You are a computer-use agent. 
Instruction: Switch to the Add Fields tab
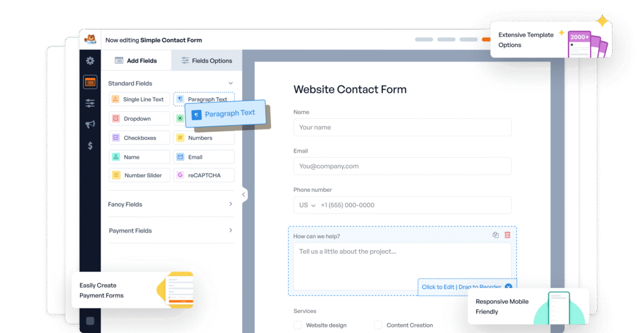(x=136, y=61)
